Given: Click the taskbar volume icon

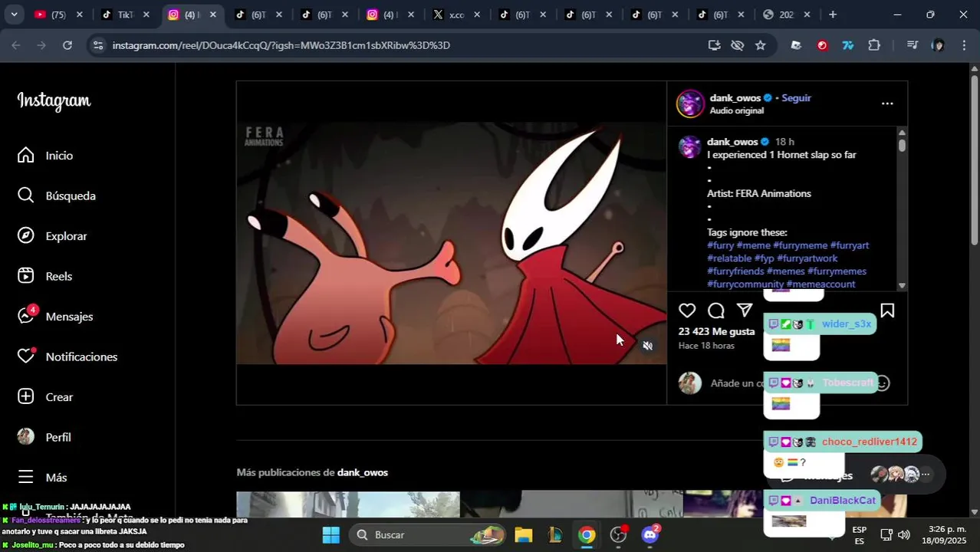Looking at the screenshot, I should pyautogui.click(x=904, y=534).
